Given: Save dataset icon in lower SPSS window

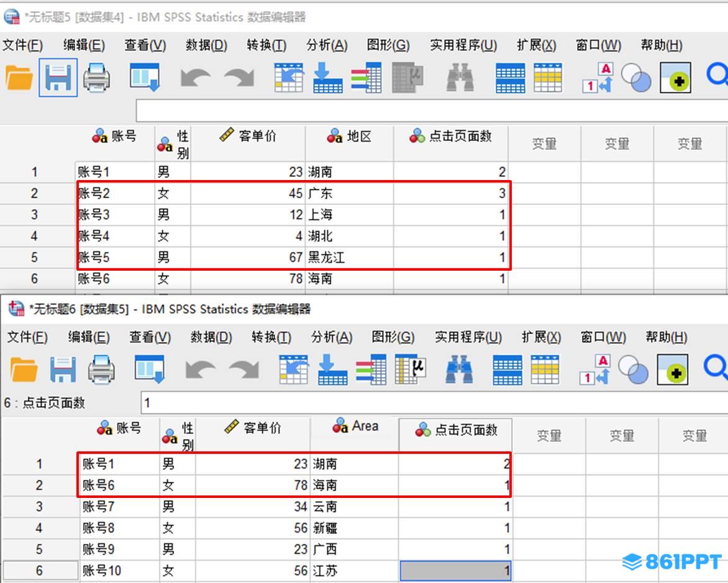Looking at the screenshot, I should pyautogui.click(x=63, y=369).
